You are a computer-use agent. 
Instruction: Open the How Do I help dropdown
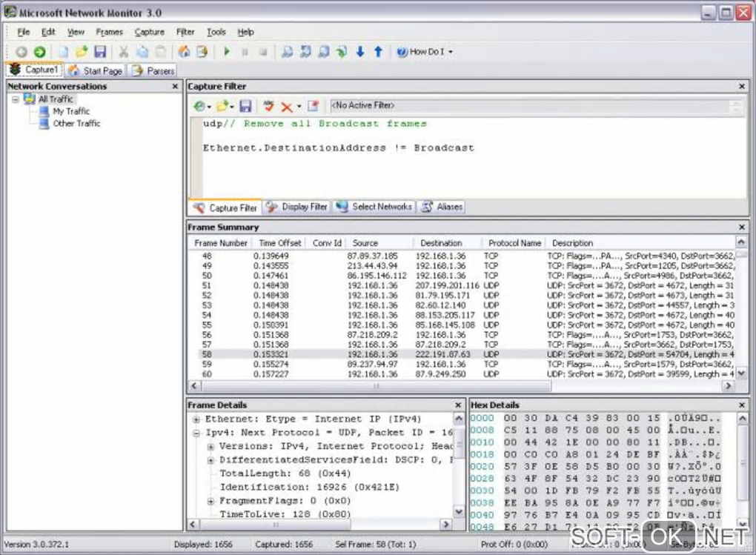[x=425, y=52]
